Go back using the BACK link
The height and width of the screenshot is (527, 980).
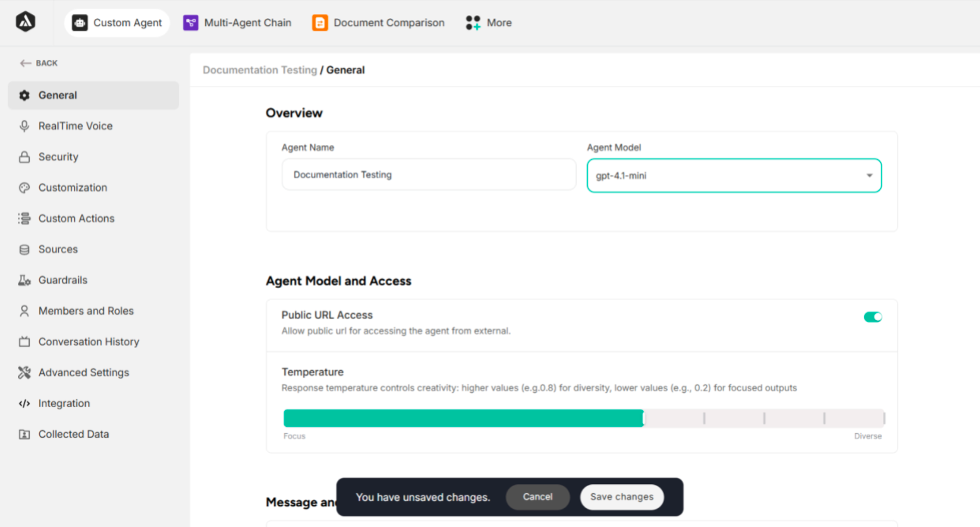click(39, 63)
